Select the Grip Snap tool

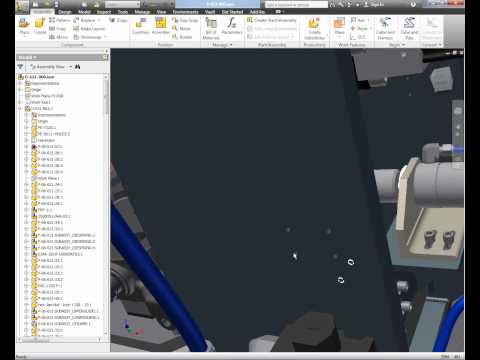pos(185,20)
